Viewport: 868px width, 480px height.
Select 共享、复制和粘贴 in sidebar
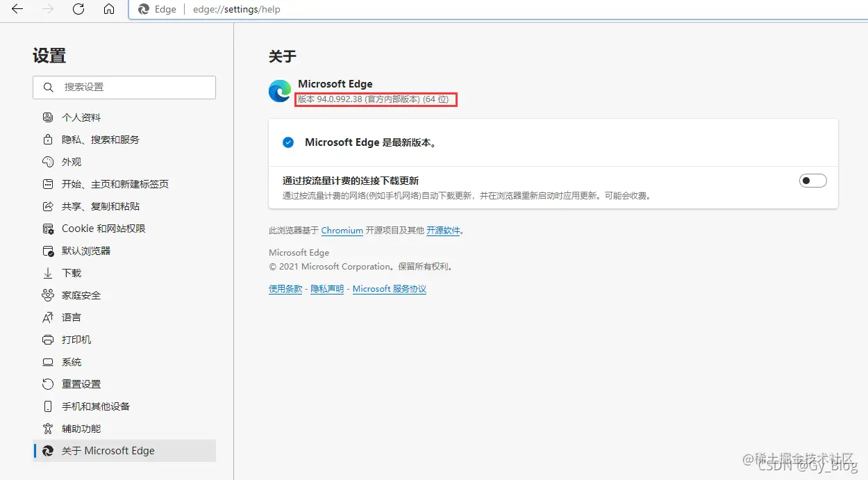(x=124, y=206)
